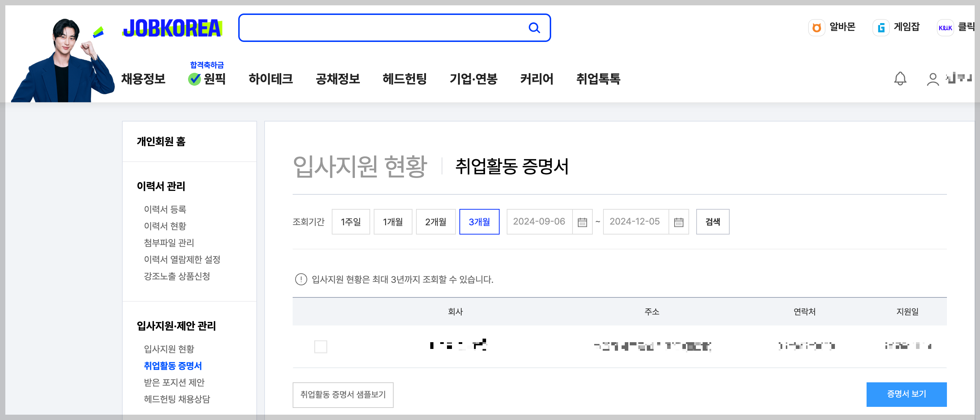Image resolution: width=980 pixels, height=420 pixels.
Task: Click the user profile icon
Action: (x=932, y=79)
